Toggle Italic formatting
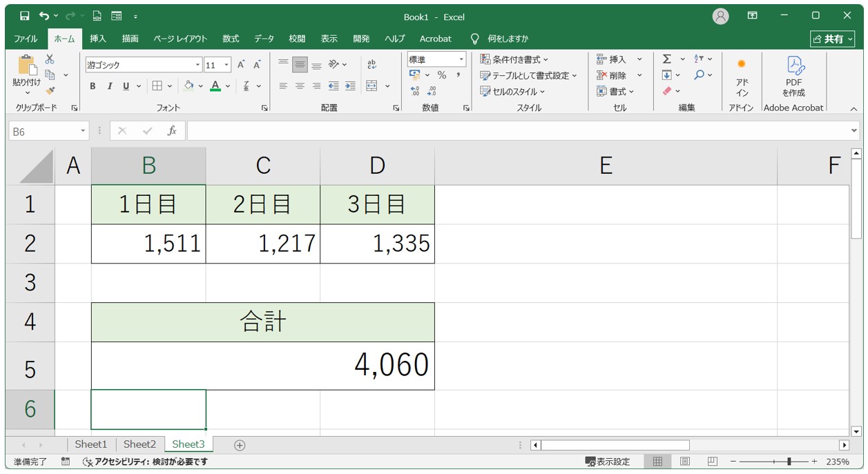The width and height of the screenshot is (868, 474). coord(109,86)
